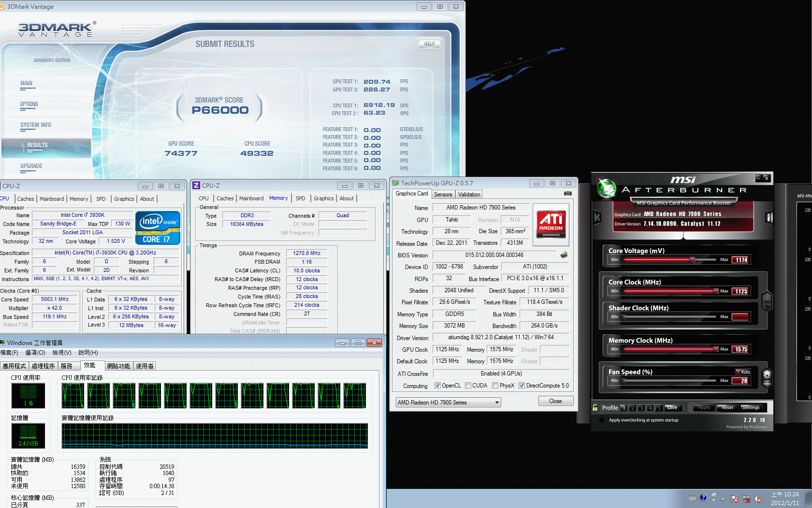Click the Task Manager title bar icon

(2, 343)
